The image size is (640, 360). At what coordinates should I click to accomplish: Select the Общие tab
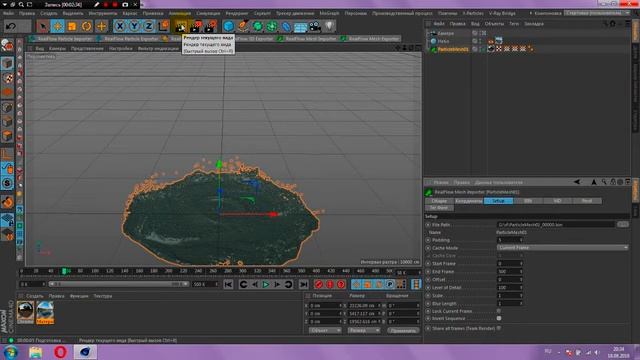coord(439,201)
